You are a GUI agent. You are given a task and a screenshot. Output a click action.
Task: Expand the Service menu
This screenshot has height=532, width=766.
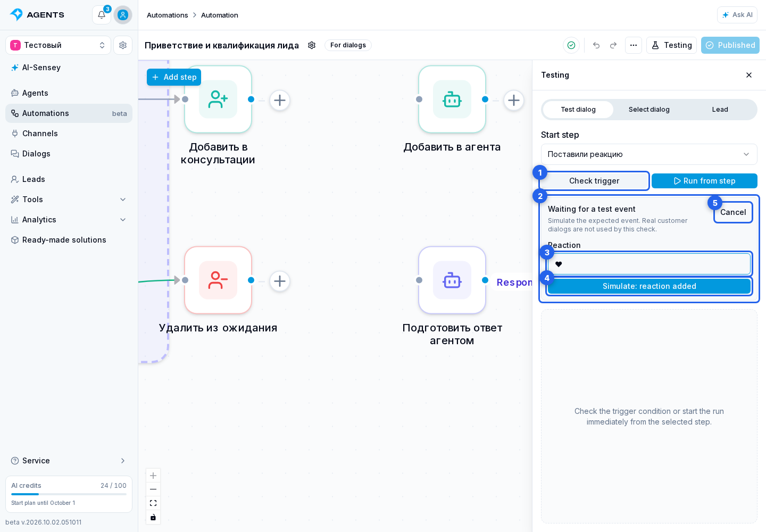click(x=69, y=461)
